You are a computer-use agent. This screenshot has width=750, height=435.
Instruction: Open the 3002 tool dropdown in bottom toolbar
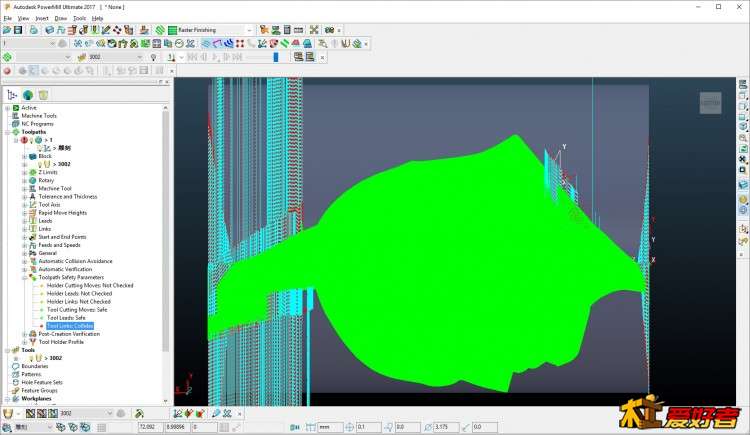click(110, 413)
